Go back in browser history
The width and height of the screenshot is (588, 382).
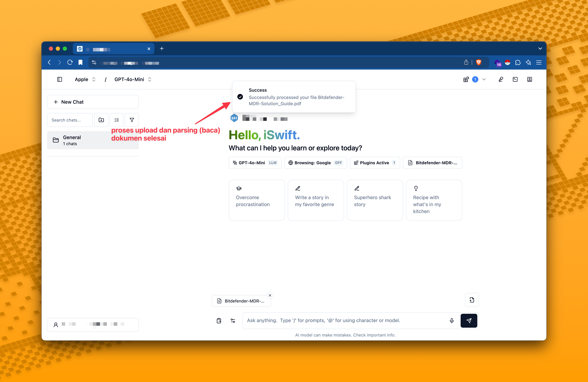pos(49,63)
